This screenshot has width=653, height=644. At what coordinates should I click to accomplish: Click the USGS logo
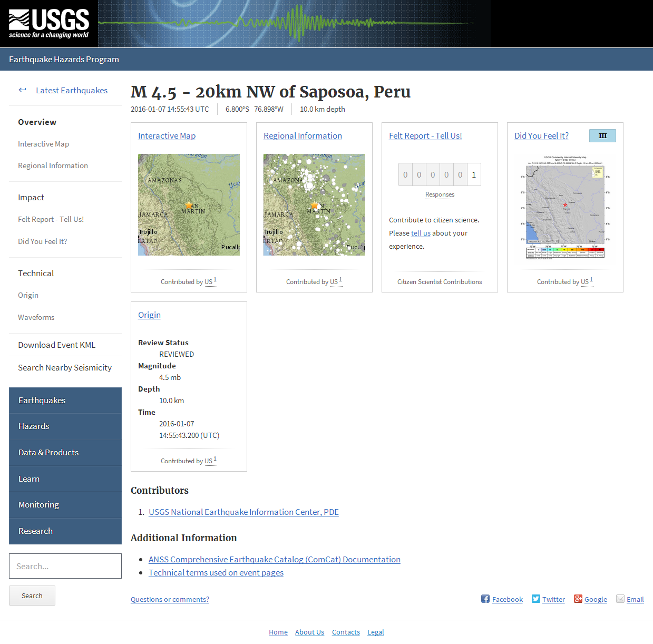(49, 24)
